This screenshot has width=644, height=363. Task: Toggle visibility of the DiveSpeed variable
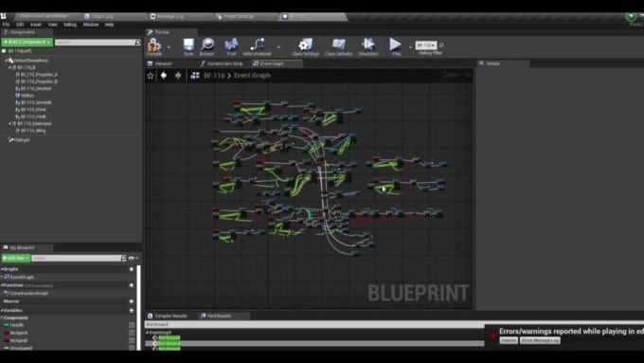tap(132, 348)
